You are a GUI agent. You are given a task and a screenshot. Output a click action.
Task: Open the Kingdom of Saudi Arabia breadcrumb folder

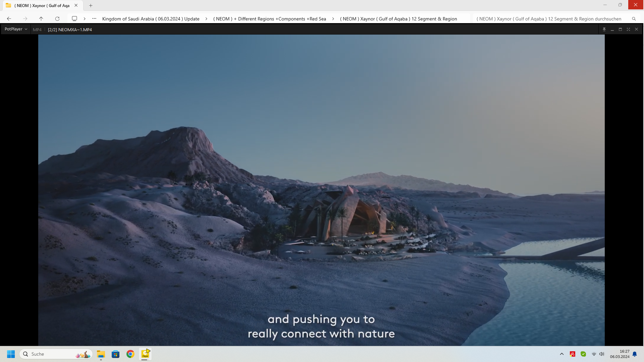click(x=151, y=19)
